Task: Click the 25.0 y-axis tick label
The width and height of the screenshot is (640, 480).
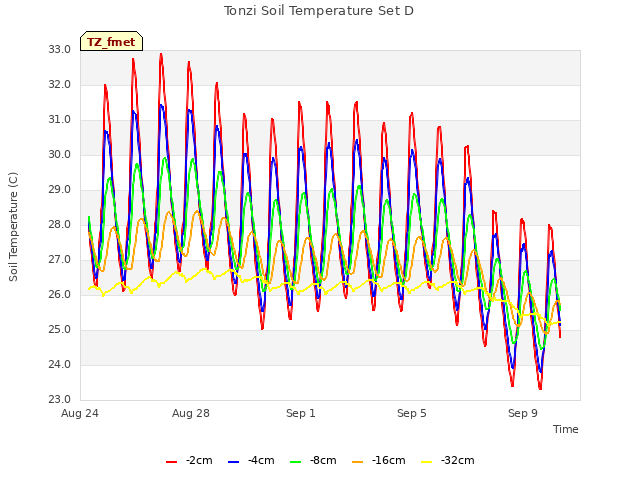Action: point(59,329)
